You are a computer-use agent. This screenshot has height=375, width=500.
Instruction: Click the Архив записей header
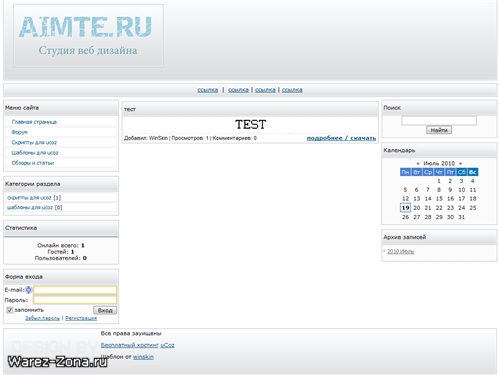point(439,237)
